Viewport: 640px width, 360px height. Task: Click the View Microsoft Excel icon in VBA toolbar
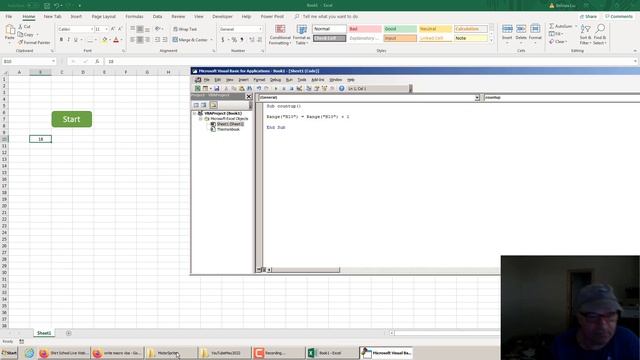(x=198, y=88)
